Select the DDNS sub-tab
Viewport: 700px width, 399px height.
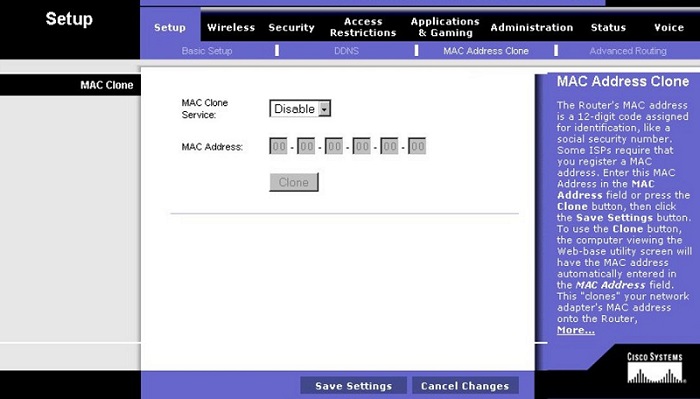(x=346, y=51)
